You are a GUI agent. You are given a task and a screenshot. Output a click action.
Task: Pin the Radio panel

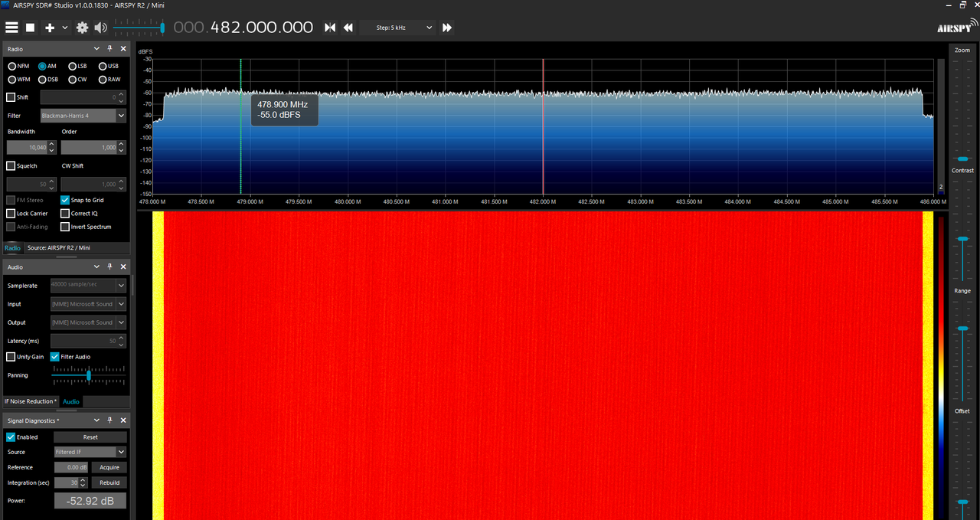click(x=109, y=49)
